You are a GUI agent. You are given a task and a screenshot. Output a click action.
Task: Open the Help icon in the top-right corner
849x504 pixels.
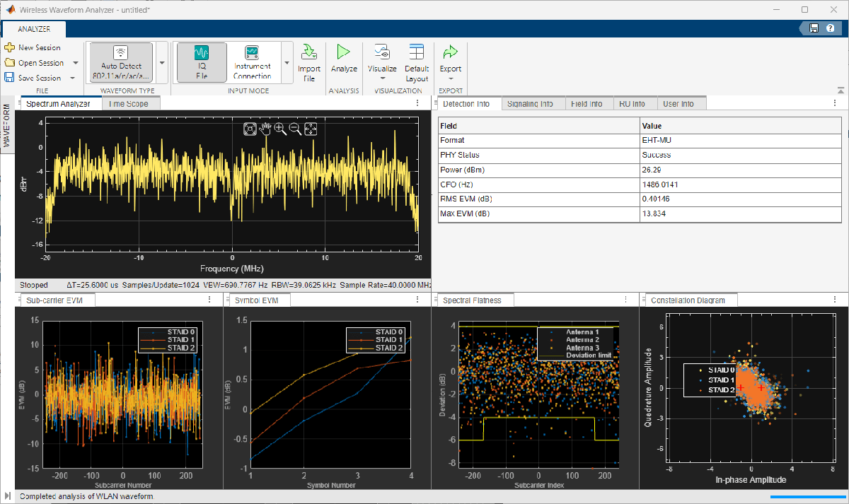pos(828,27)
